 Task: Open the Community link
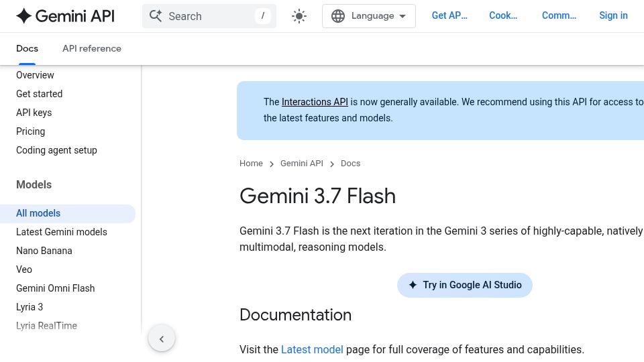tap(559, 15)
